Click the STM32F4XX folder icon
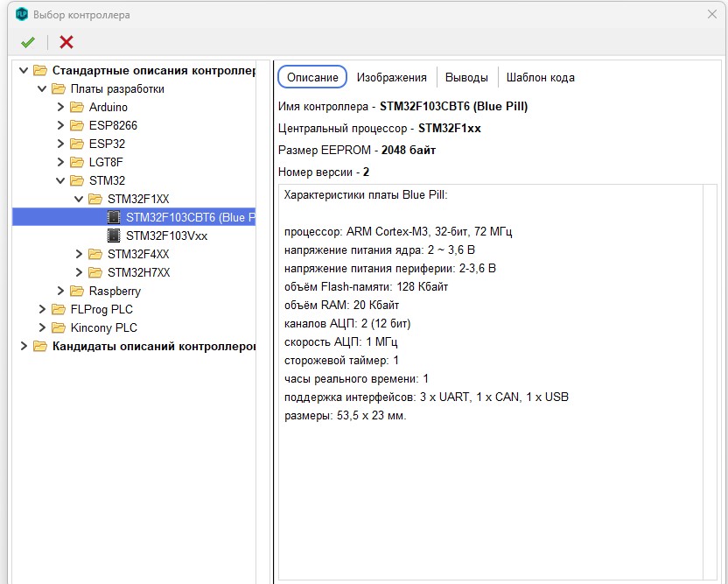 (x=95, y=254)
